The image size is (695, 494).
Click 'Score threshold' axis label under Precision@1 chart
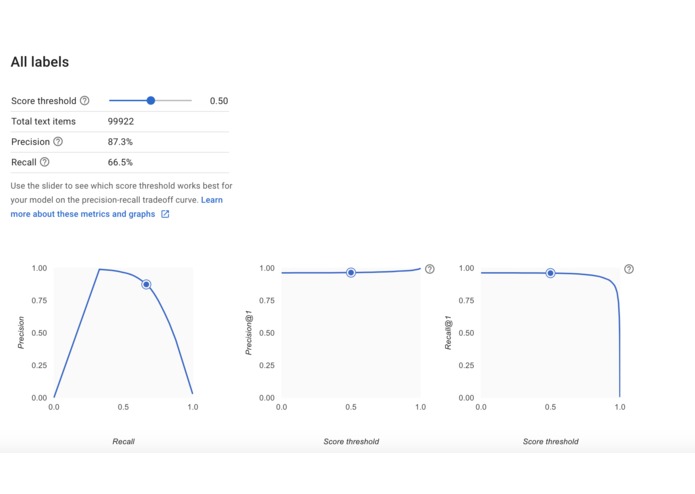click(351, 441)
